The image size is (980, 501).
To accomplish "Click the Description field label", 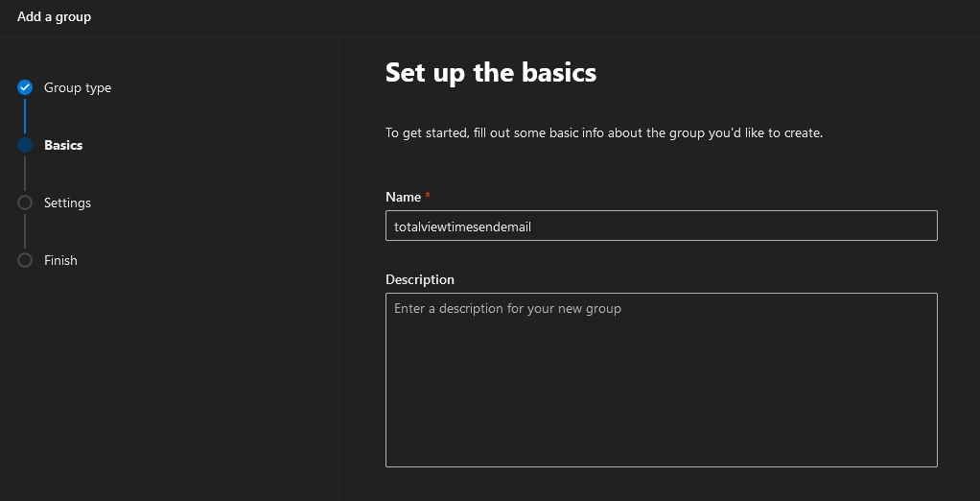I will point(420,279).
